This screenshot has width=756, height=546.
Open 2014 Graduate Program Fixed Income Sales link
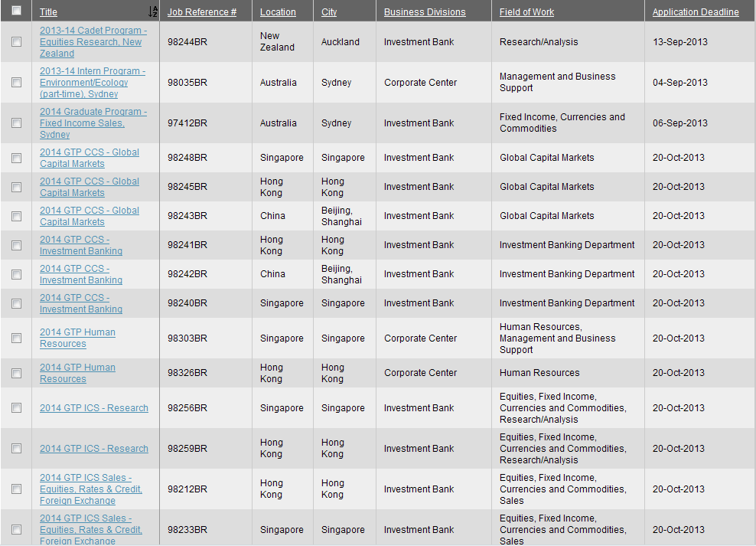[91, 123]
